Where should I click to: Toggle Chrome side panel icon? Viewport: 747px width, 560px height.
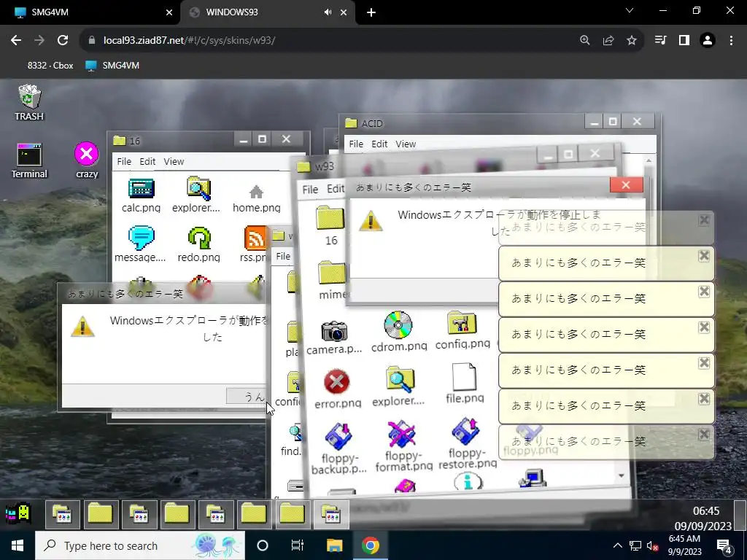[x=684, y=41]
